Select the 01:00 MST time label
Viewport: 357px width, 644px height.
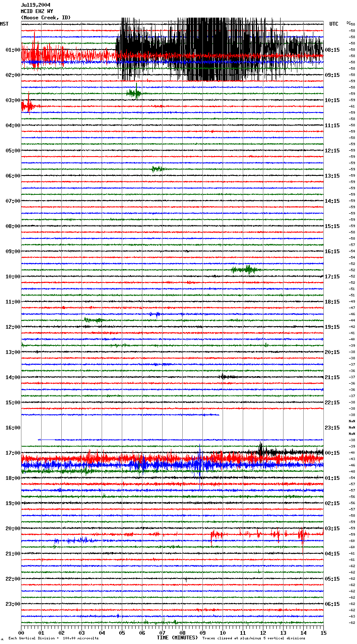point(13,50)
